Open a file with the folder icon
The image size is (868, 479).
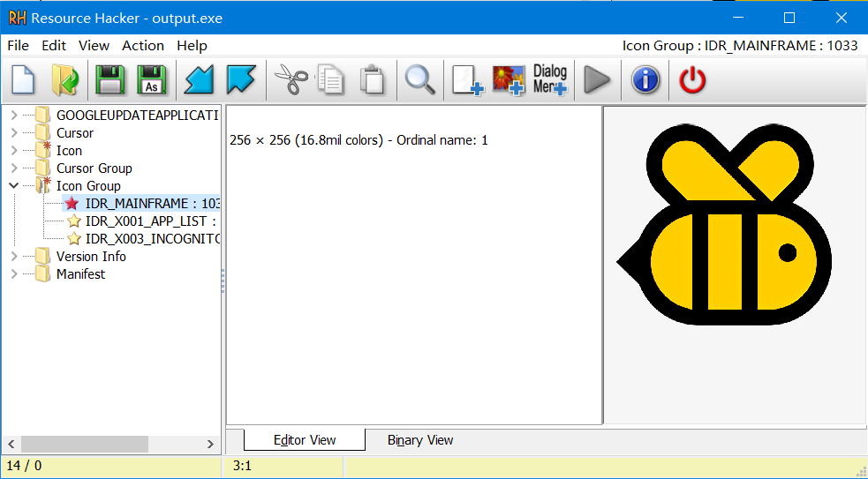tap(66, 80)
